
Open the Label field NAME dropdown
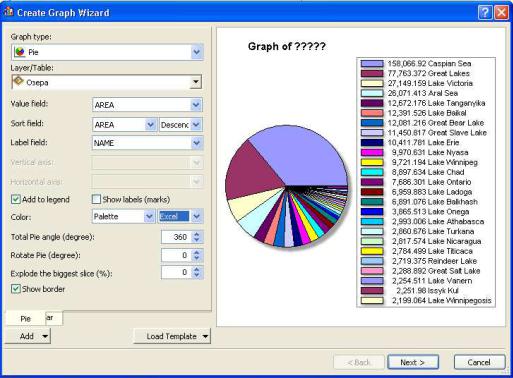(x=196, y=143)
